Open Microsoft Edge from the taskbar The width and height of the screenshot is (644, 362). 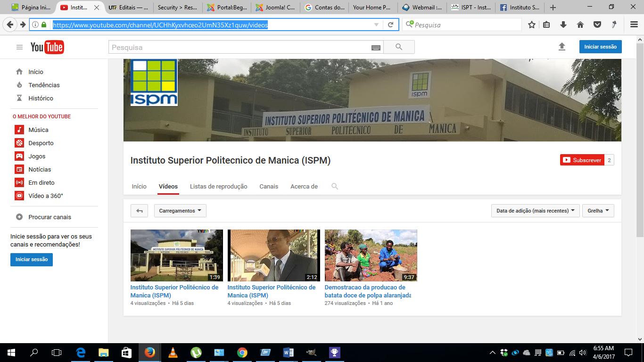(81, 353)
